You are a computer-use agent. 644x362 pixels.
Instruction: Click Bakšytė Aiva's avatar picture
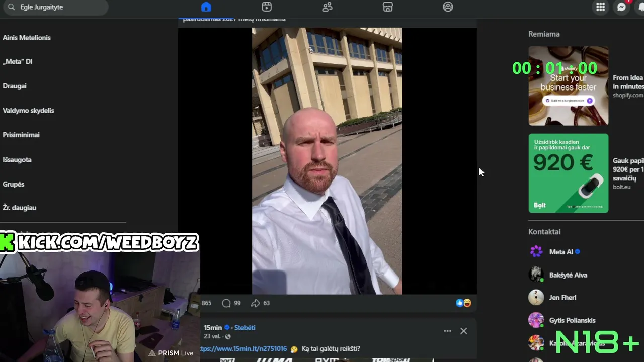(536, 275)
